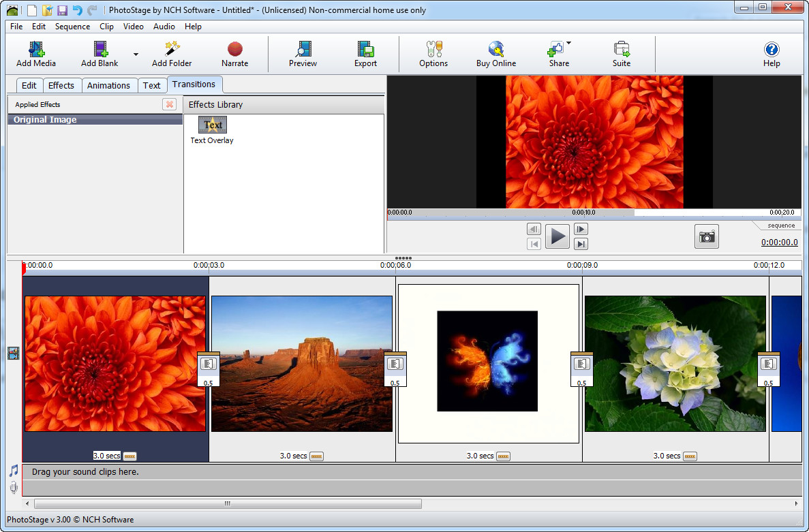The image size is (809, 532).
Task: Click the Add Folder icon
Action: 171,53
